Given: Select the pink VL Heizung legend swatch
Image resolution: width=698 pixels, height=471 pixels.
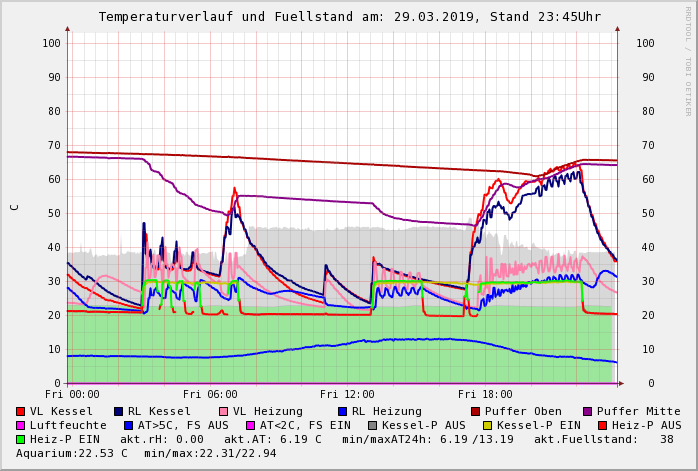Looking at the screenshot, I should click(223, 411).
